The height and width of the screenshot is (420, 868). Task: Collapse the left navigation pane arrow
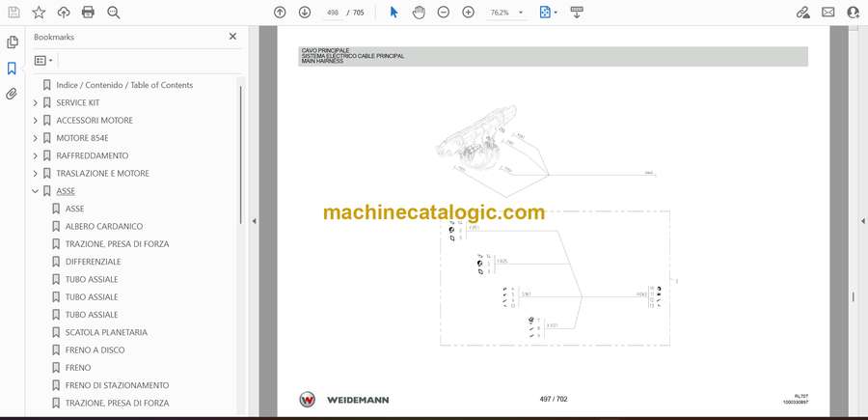[x=254, y=221]
